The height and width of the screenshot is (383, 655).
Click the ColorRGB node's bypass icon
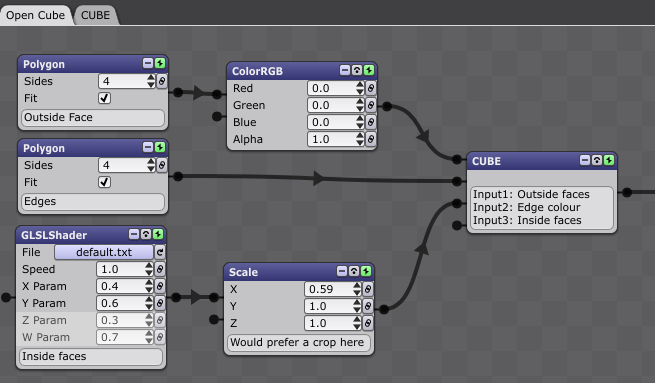point(357,70)
